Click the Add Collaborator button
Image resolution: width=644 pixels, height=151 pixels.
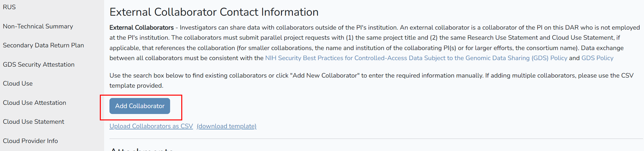click(x=140, y=106)
